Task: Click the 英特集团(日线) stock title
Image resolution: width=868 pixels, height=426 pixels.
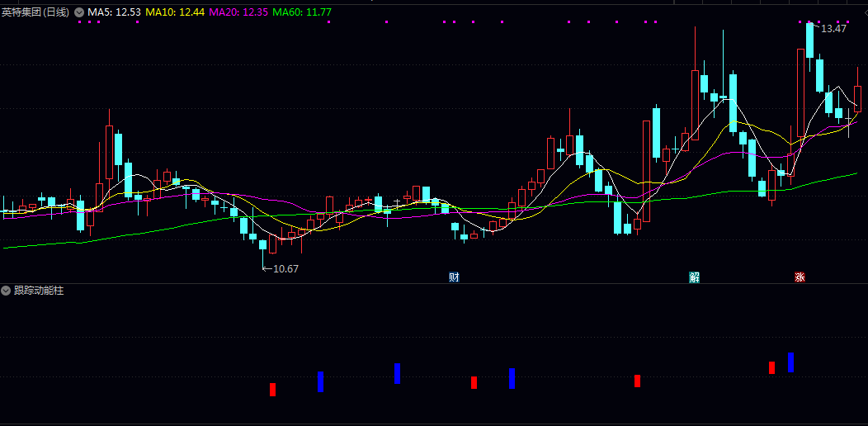Action: [x=36, y=12]
